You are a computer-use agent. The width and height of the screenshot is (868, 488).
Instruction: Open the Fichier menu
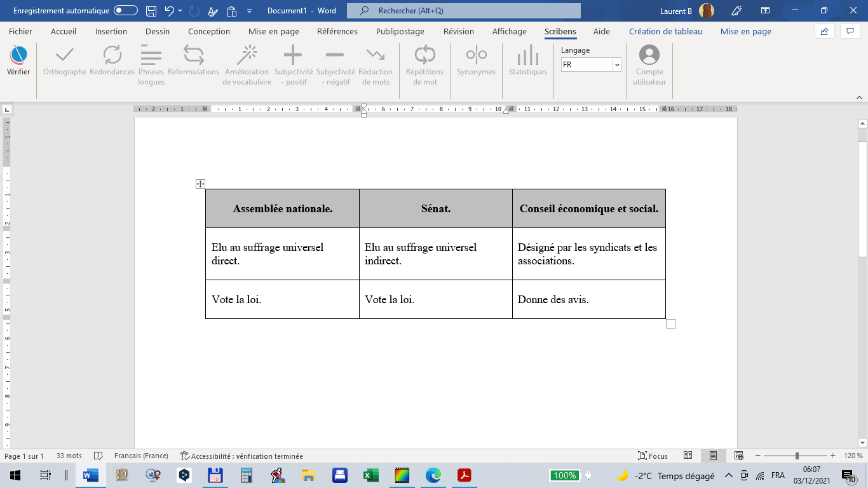[x=21, y=31]
